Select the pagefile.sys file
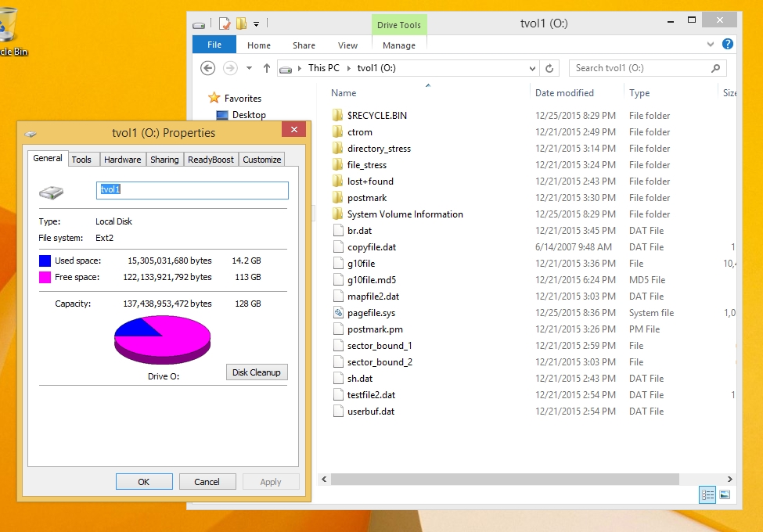 tap(371, 313)
